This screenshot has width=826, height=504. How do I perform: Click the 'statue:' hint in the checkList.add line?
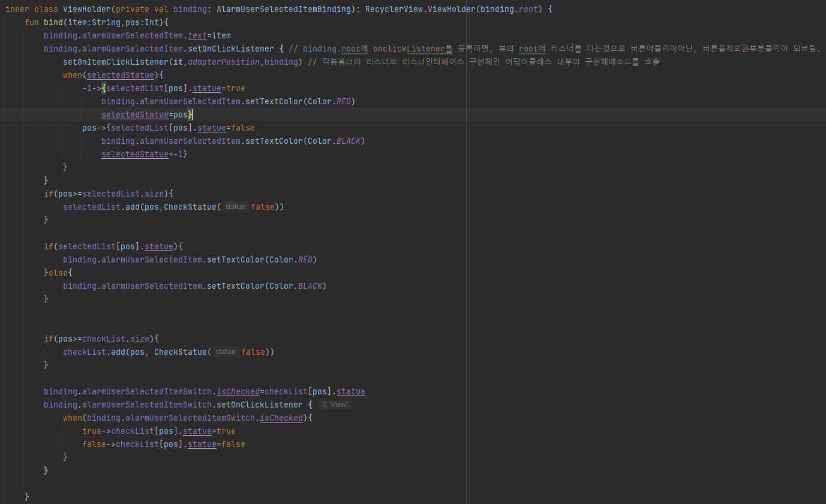226,352
